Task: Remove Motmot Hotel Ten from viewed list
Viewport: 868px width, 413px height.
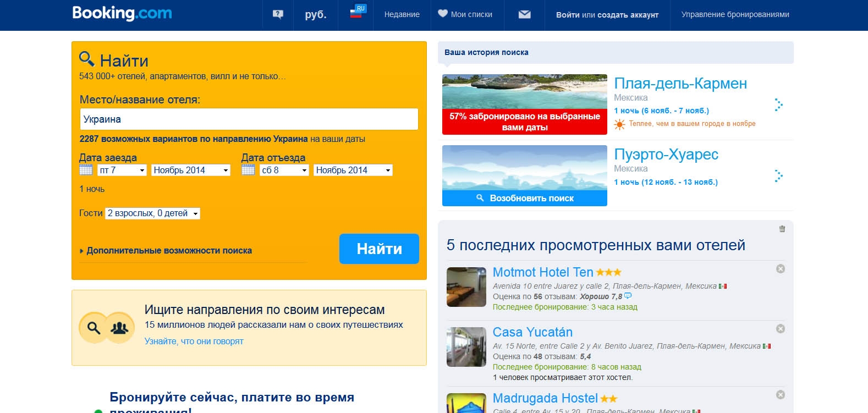Action: pyautogui.click(x=780, y=269)
